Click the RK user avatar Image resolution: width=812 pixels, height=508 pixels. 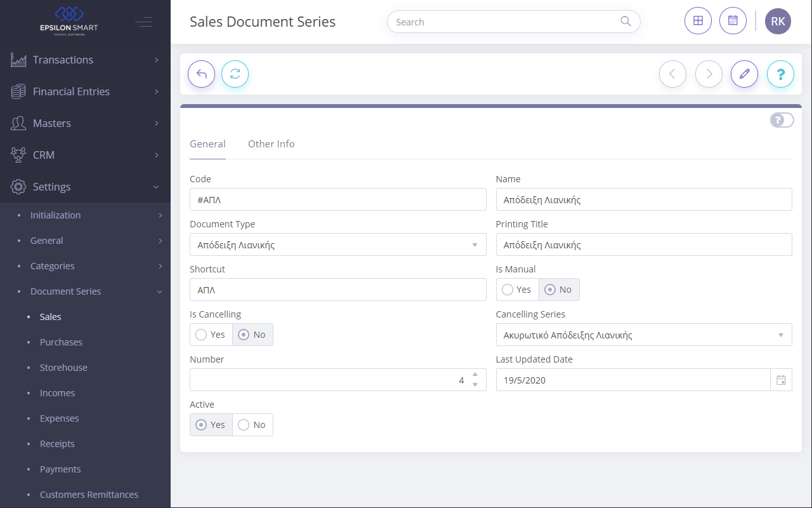pyautogui.click(x=778, y=20)
